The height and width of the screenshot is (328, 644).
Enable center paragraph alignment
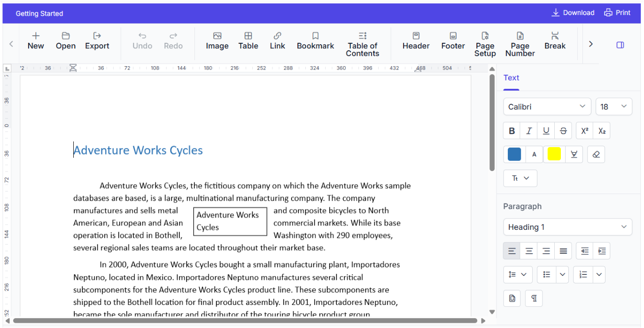point(529,251)
